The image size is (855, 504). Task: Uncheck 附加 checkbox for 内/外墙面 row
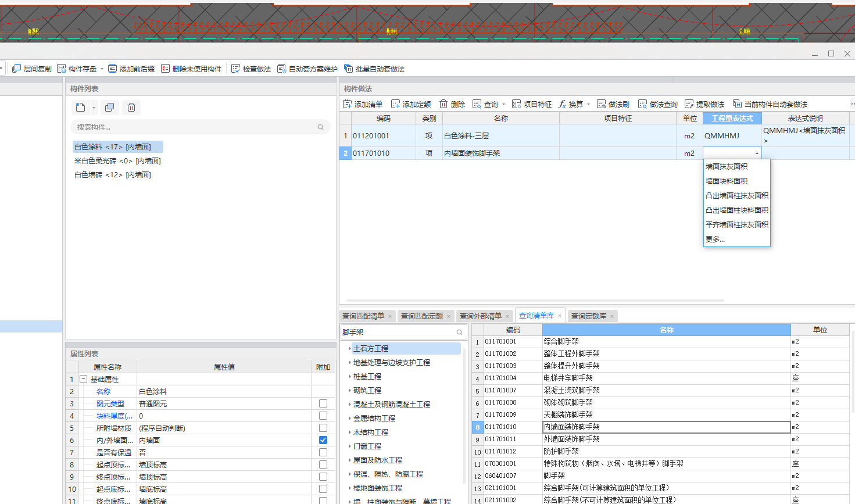point(323,440)
